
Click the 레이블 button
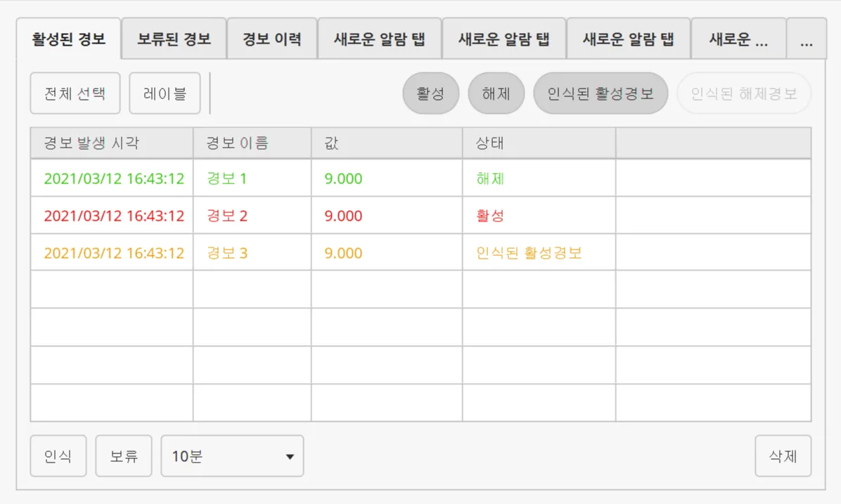coord(165,93)
